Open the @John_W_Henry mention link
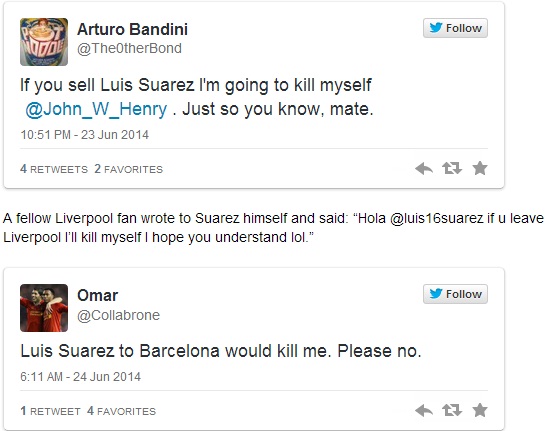Viewport: 557px width, 431px height. click(x=96, y=109)
